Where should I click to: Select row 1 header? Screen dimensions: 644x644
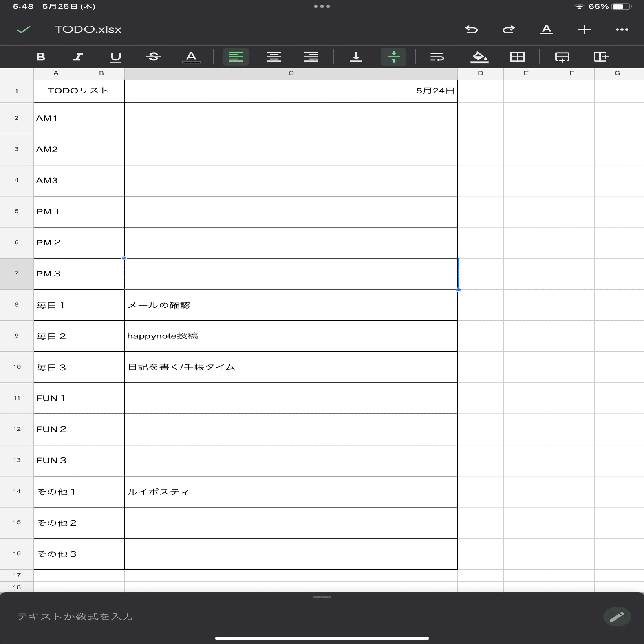(16, 91)
